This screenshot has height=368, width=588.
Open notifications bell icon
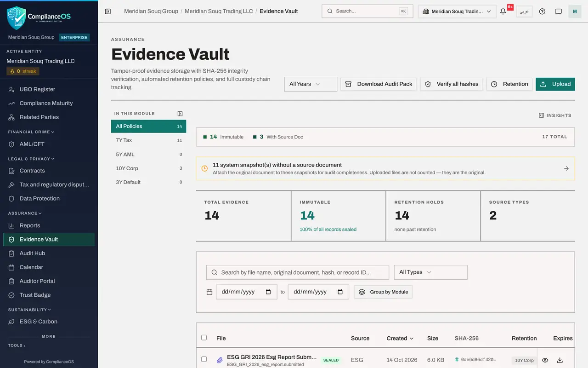point(503,11)
